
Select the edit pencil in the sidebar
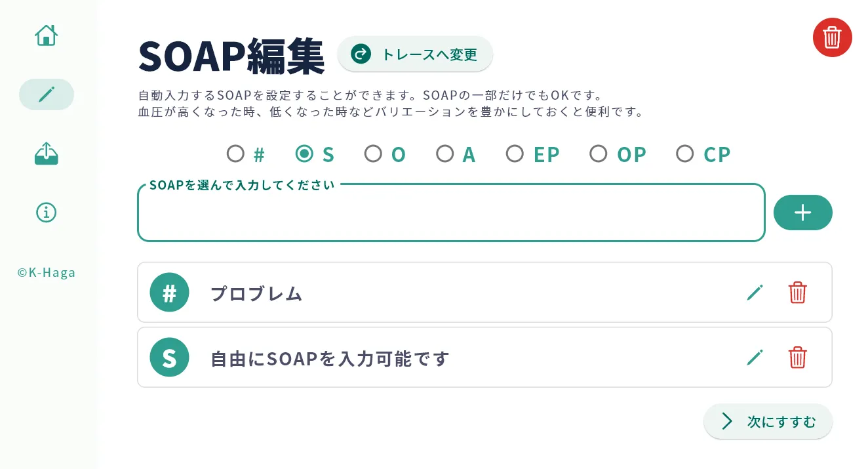coord(46,94)
